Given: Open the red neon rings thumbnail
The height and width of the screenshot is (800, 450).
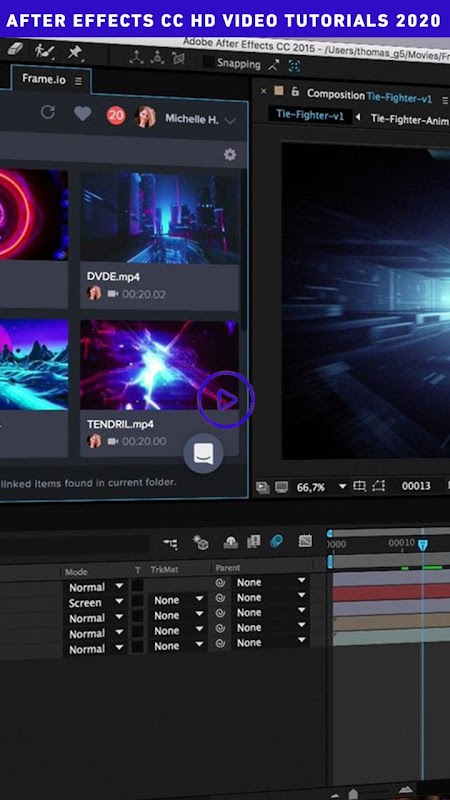Looking at the screenshot, I should coord(34,214).
